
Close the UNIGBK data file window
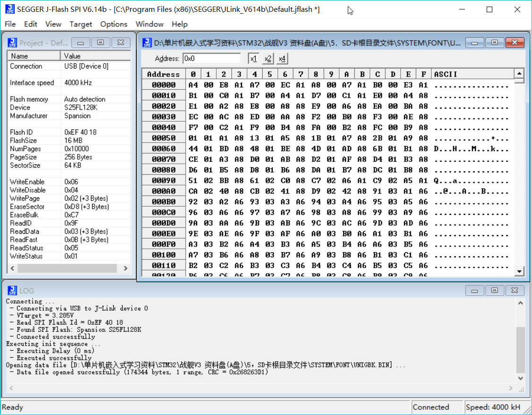pyautogui.click(x=515, y=42)
